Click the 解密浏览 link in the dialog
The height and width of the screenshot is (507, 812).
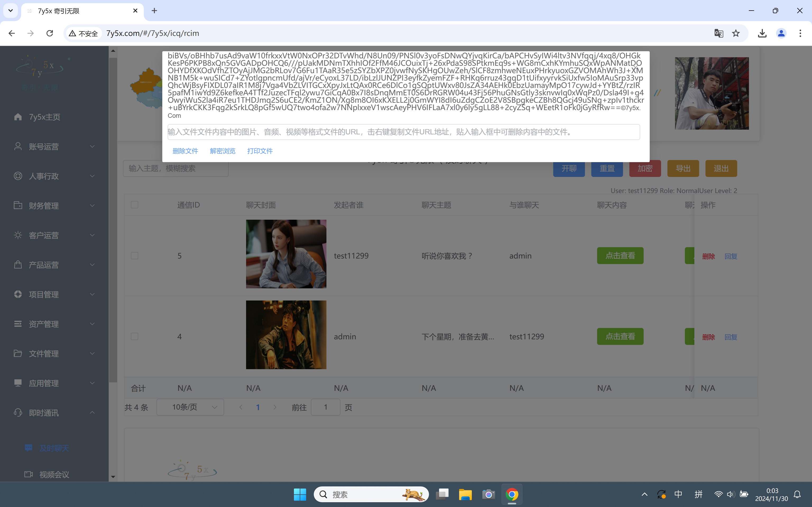pos(223,151)
